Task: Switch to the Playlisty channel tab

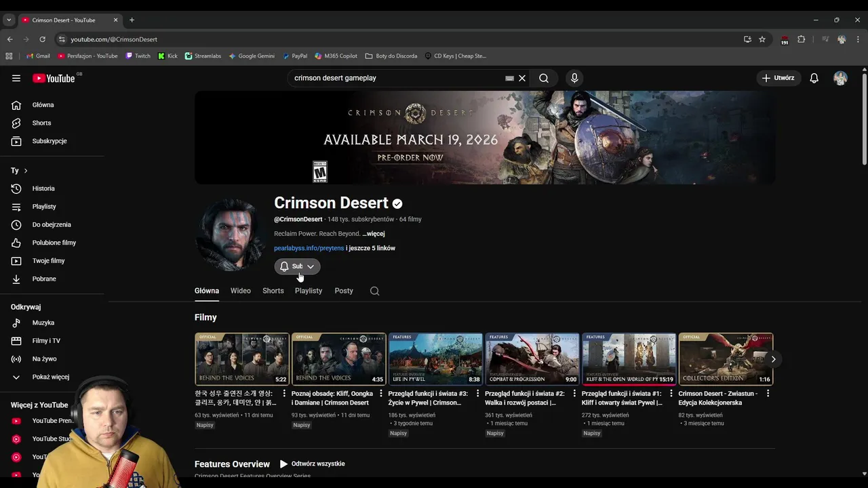Action: 309,291
